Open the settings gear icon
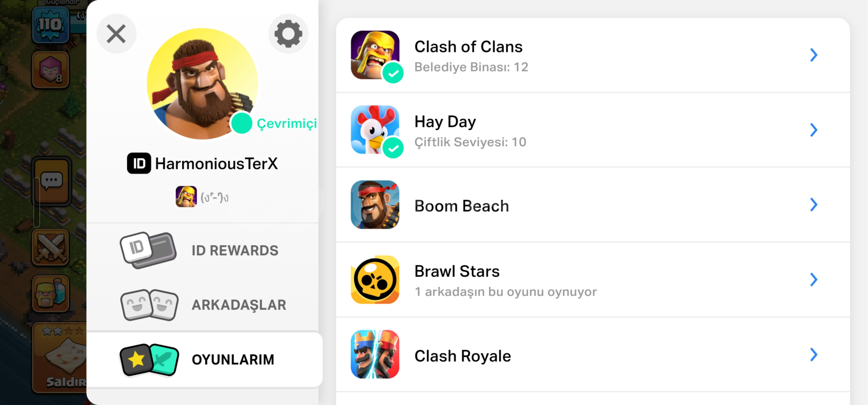The width and height of the screenshot is (868, 405). point(288,34)
